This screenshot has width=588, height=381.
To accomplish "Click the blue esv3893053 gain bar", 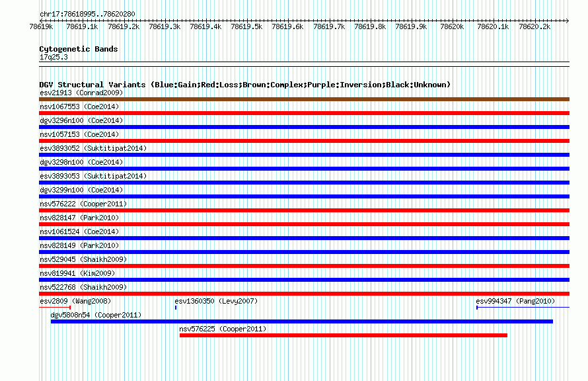I will tap(304, 183).
